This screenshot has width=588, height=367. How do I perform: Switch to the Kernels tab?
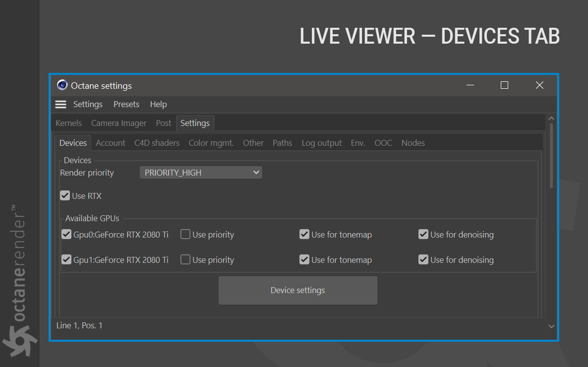pyautogui.click(x=68, y=123)
